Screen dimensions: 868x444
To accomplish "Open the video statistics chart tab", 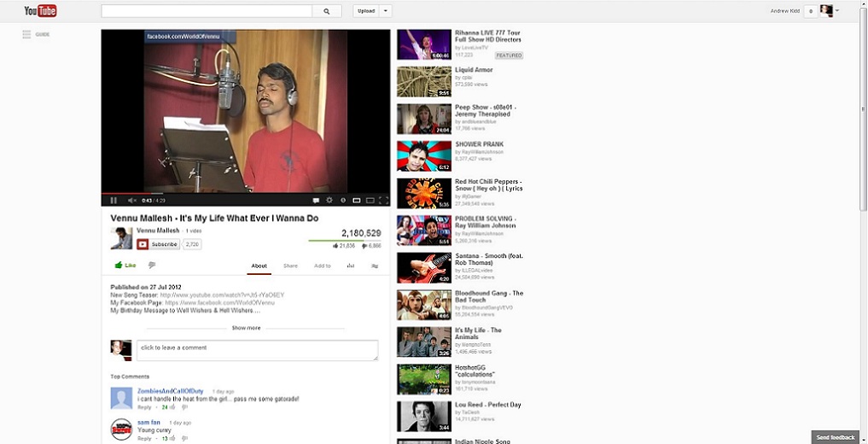I will pos(351,266).
